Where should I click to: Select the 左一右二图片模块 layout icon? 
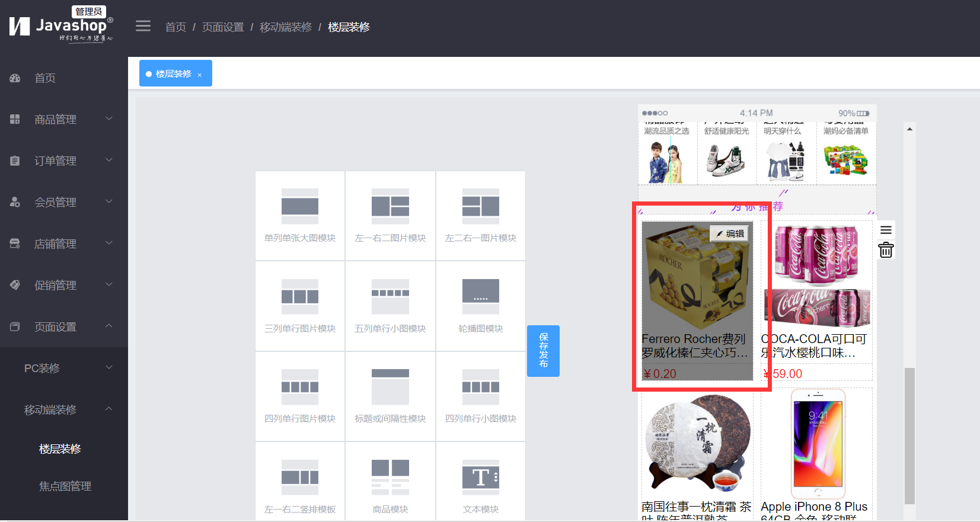[390, 206]
